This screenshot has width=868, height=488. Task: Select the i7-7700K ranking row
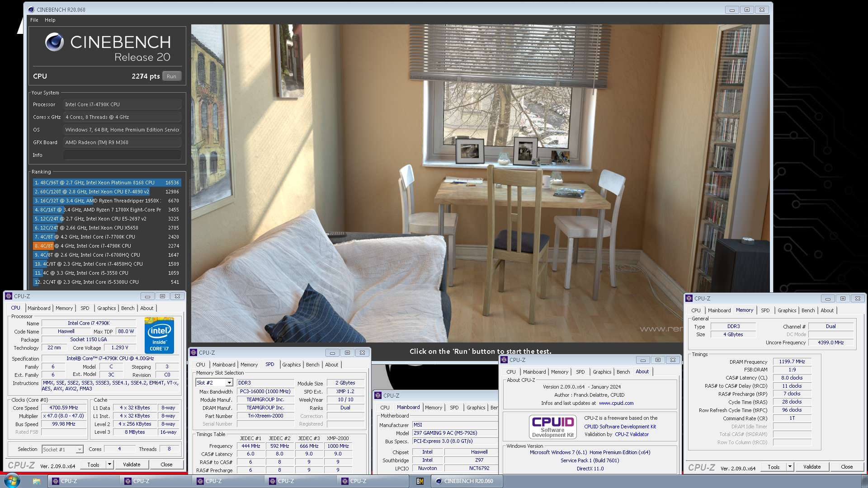pyautogui.click(x=107, y=237)
